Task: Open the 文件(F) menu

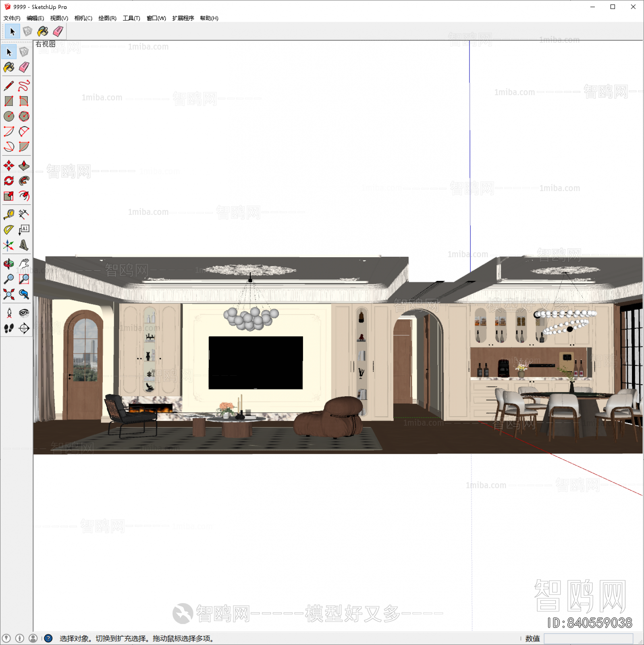Action: point(12,18)
